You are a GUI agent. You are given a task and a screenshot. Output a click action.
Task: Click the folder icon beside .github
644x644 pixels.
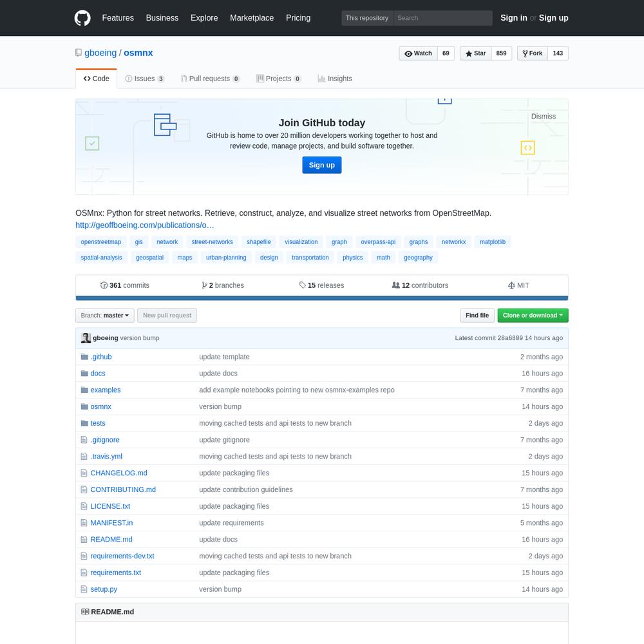pos(84,357)
